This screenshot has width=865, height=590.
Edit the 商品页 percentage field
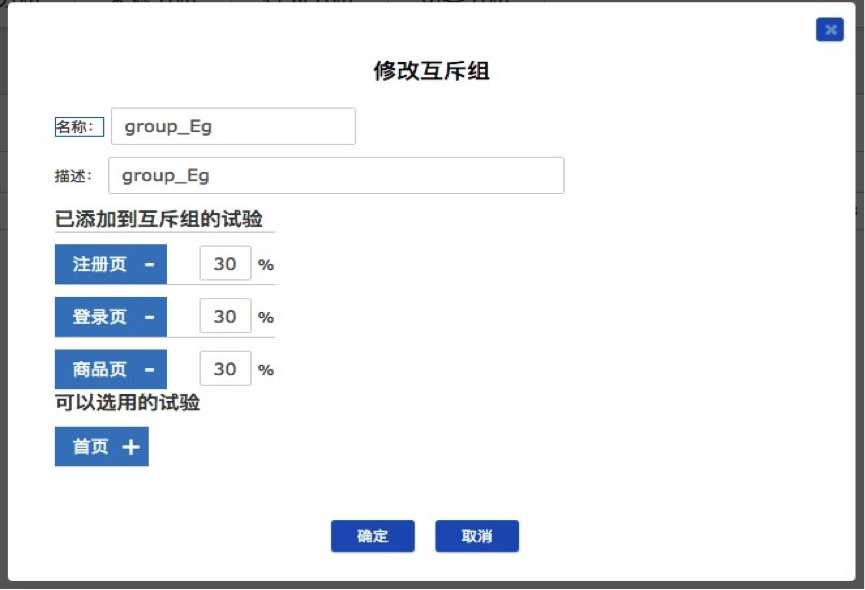click(x=225, y=368)
